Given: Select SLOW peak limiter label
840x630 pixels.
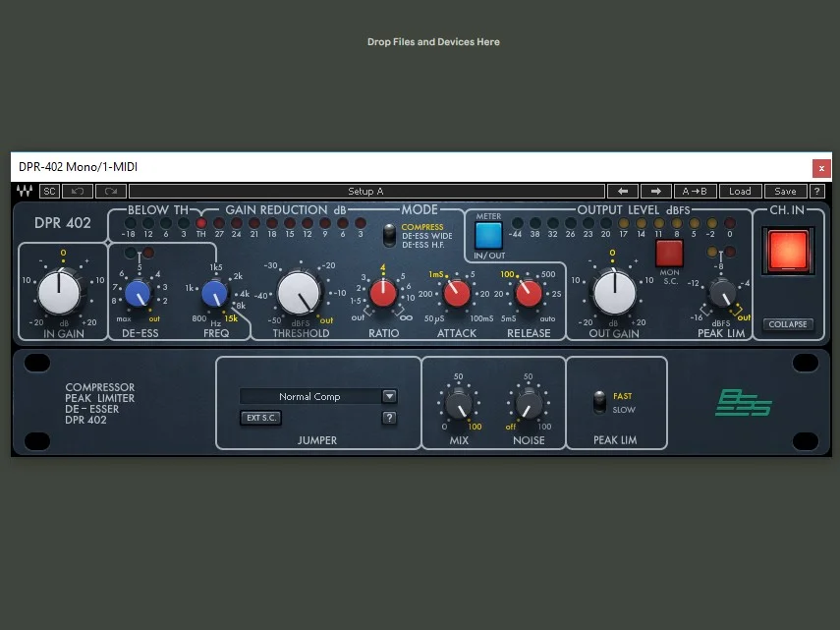Looking at the screenshot, I should 624,410.
